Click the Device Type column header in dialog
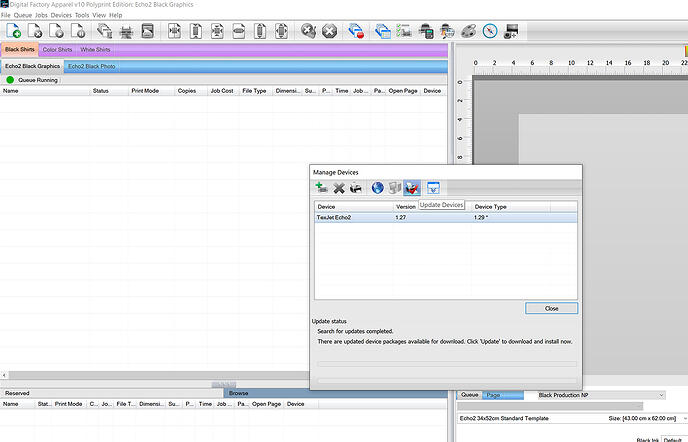The height and width of the screenshot is (442, 688). click(x=511, y=207)
